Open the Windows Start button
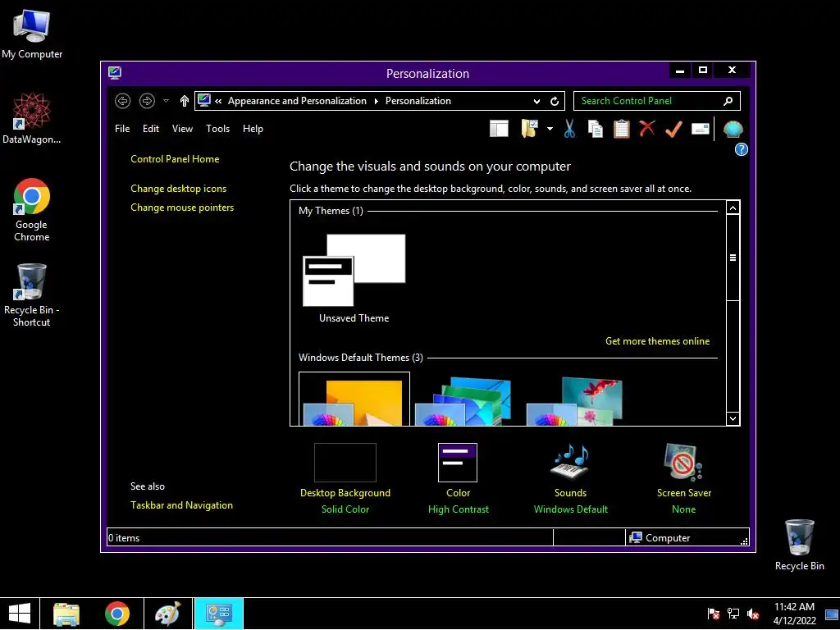The width and height of the screenshot is (840, 630). (20, 614)
